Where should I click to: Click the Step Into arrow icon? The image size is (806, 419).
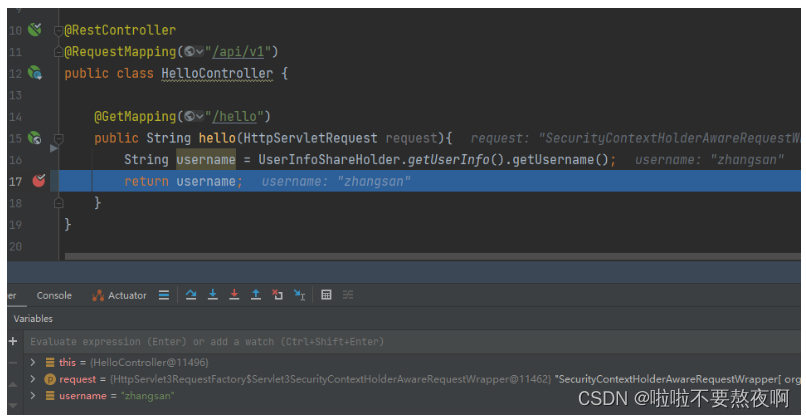click(212, 295)
